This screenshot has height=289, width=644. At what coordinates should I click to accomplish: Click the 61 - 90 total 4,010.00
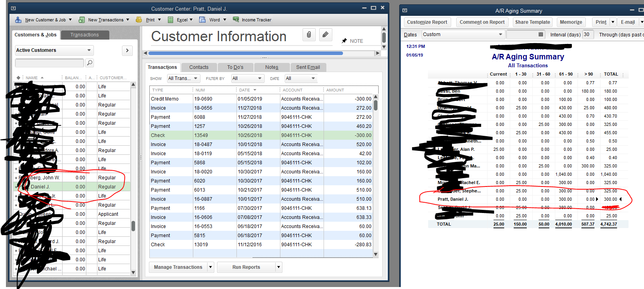[x=563, y=224]
